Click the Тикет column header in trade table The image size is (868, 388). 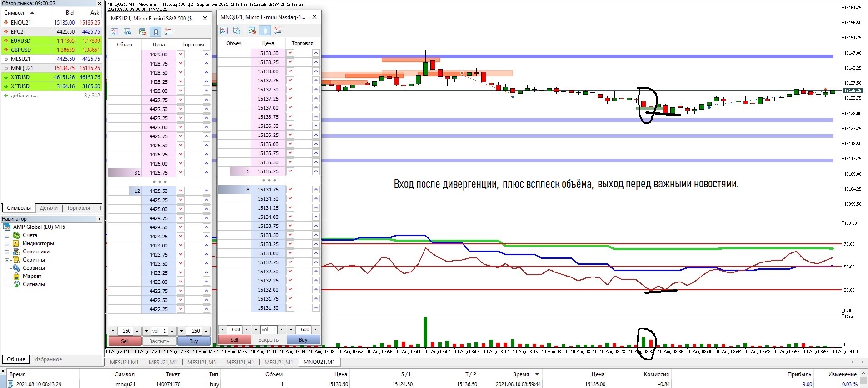[173, 374]
